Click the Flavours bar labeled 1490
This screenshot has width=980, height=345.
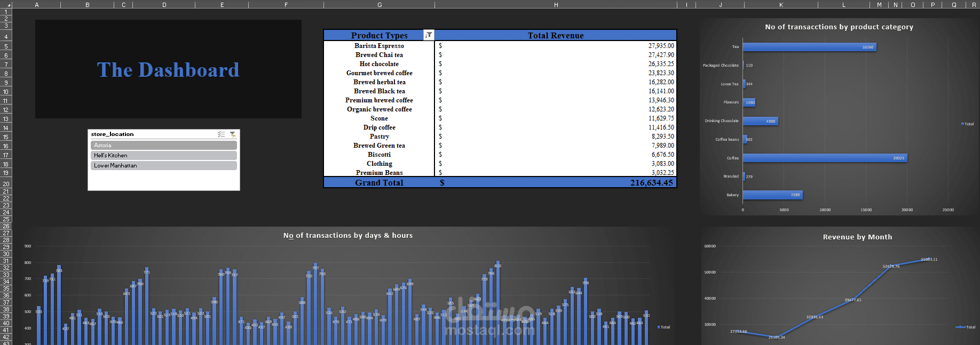tap(749, 102)
